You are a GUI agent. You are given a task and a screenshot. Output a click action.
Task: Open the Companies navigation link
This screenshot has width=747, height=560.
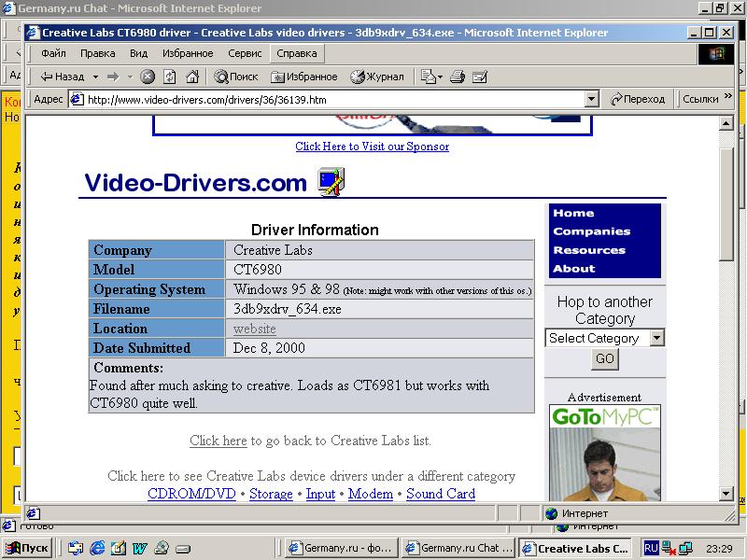(592, 231)
